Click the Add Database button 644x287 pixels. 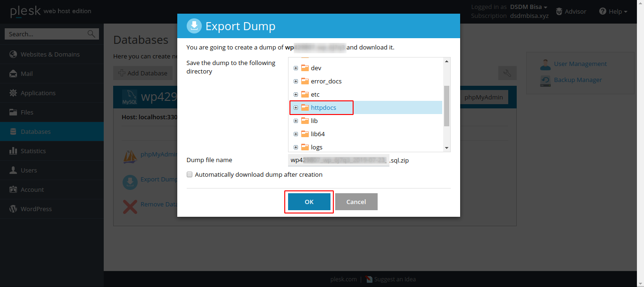(143, 73)
